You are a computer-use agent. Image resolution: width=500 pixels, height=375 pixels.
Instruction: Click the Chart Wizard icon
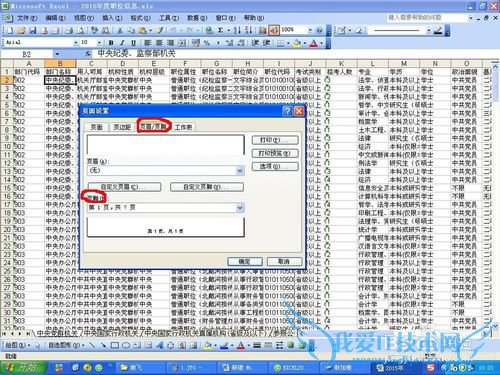coord(263,30)
